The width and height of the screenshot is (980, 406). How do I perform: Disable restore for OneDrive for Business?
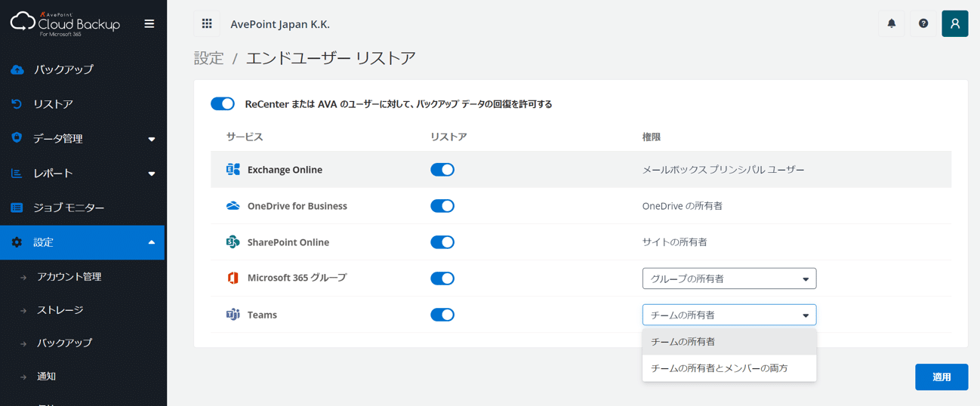pos(442,206)
